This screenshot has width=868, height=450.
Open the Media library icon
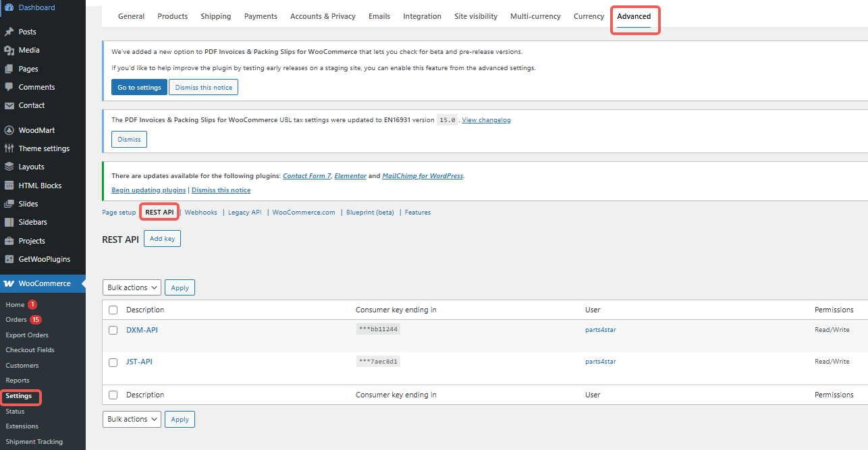(x=9, y=50)
